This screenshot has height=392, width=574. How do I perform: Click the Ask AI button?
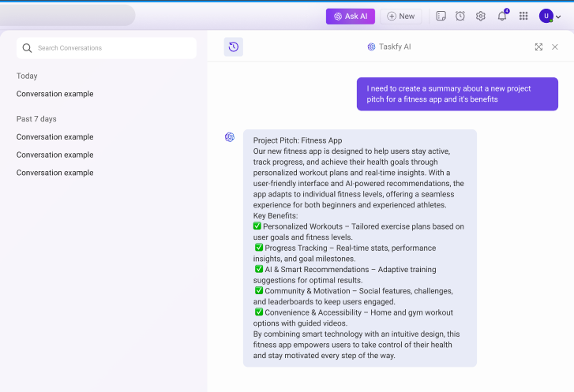(351, 17)
